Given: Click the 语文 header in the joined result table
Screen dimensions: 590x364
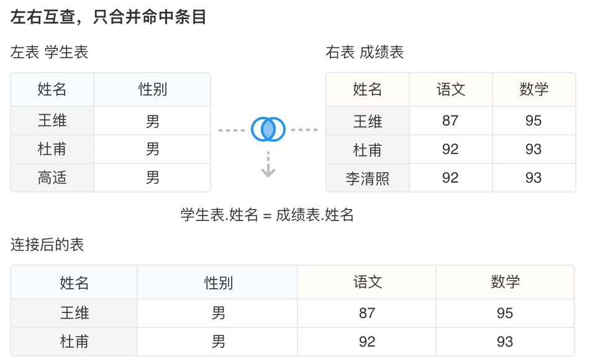Looking at the screenshot, I should tap(367, 283).
